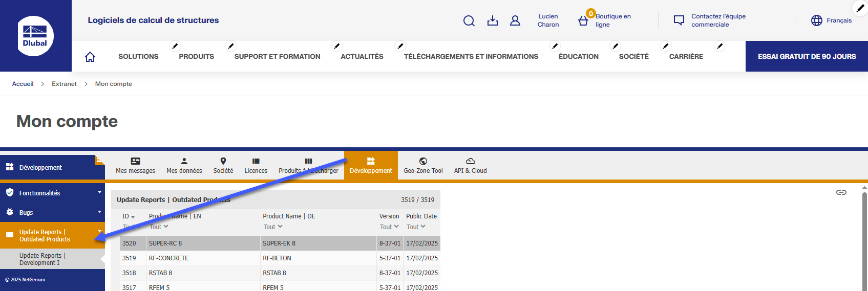Image resolution: width=868 pixels, height=291 pixels.
Task: Select table row 3520 SUPER-RC 8
Action: coord(280,243)
